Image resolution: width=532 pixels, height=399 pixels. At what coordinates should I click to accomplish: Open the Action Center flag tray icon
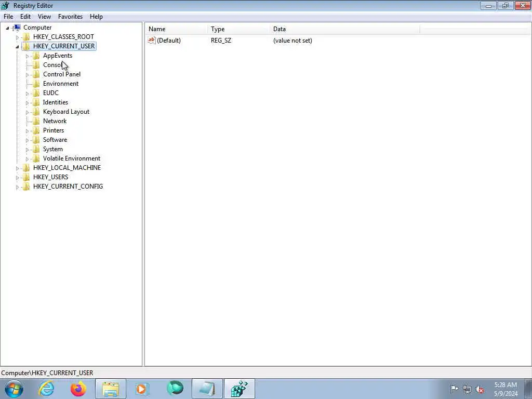[x=454, y=389]
